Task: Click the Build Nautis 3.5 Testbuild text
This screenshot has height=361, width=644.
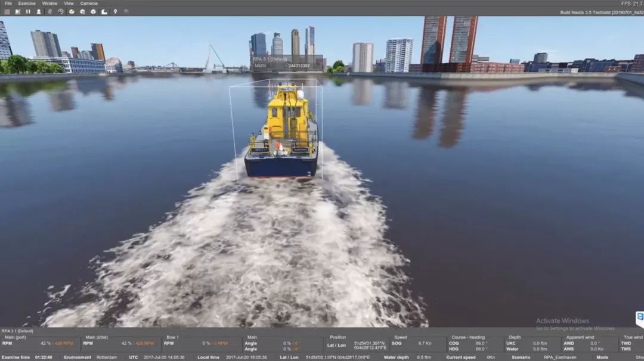Action: [602, 13]
